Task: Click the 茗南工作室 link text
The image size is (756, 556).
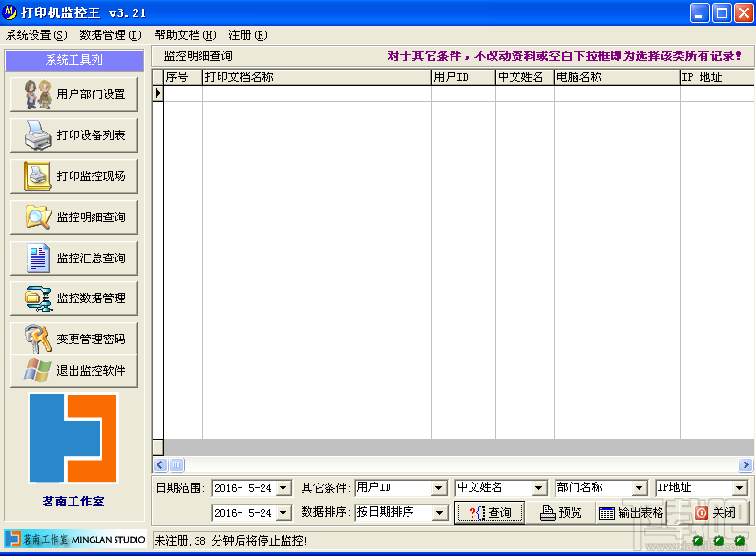Action: 73,502
